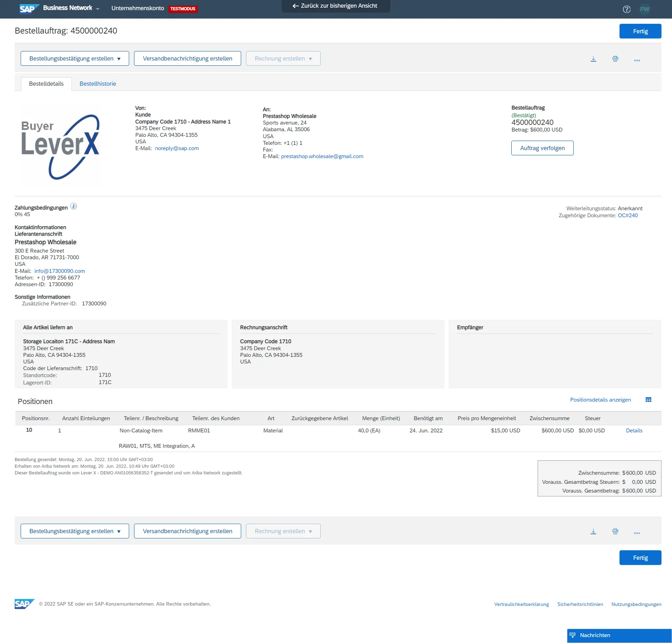Viewport: 672px width, 643px height.
Task: Click the Positionsnr. column header
Action: pyautogui.click(x=36, y=418)
